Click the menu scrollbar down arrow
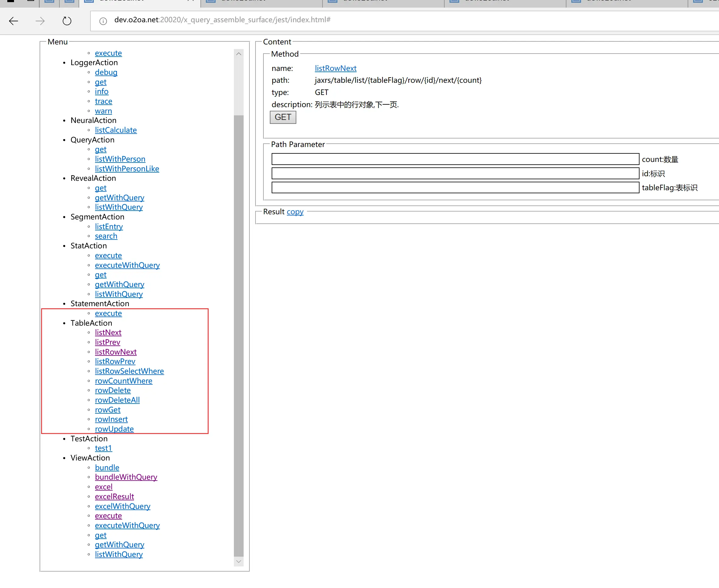Viewport: 719px width, 588px height. pyautogui.click(x=238, y=561)
